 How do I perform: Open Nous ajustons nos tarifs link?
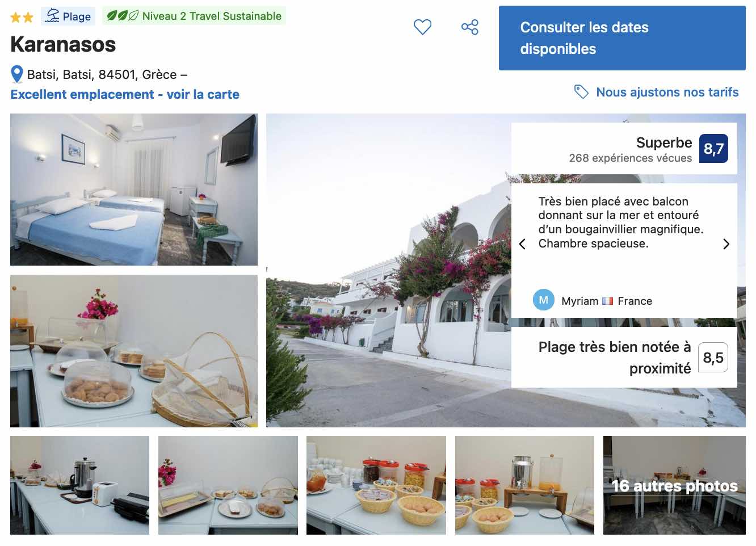[667, 92]
